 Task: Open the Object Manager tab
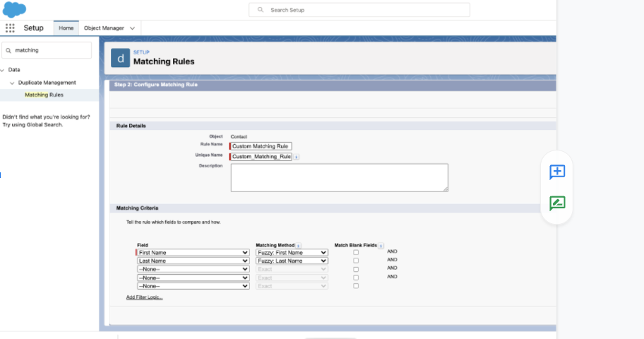coord(104,28)
